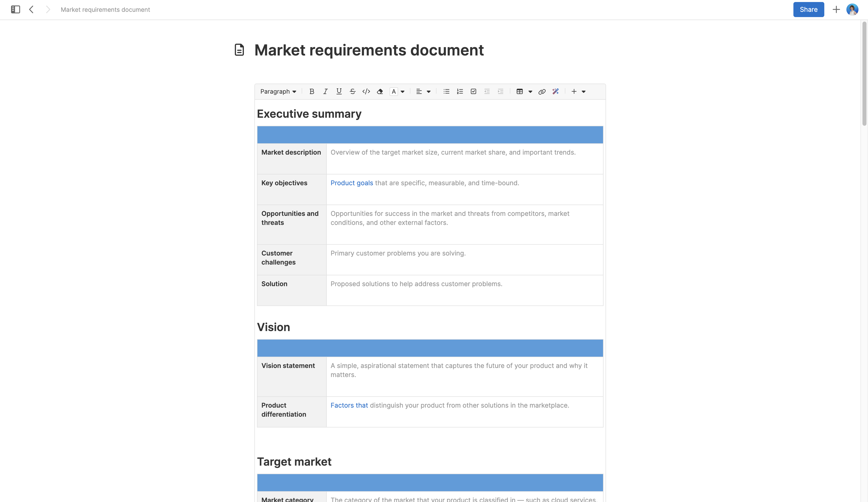Viewport: 868px width, 502px height.
Task: Insert a link using the link icon
Action: pyautogui.click(x=542, y=92)
